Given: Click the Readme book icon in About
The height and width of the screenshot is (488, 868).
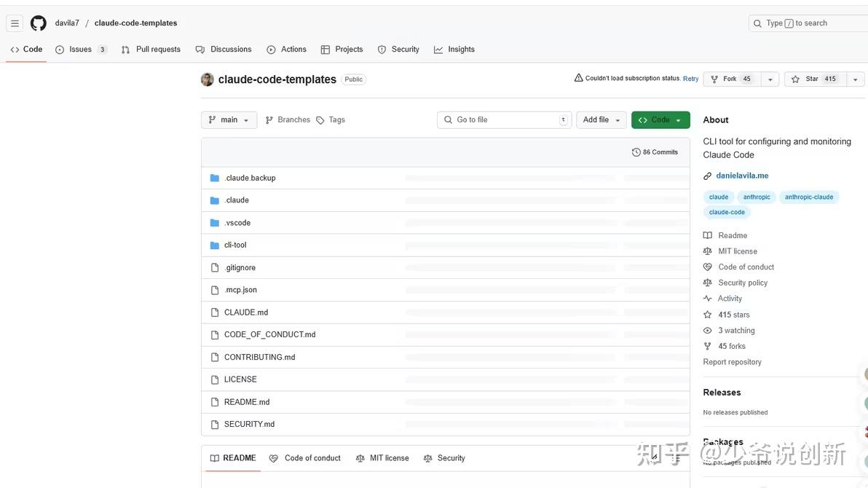Looking at the screenshot, I should (x=708, y=235).
